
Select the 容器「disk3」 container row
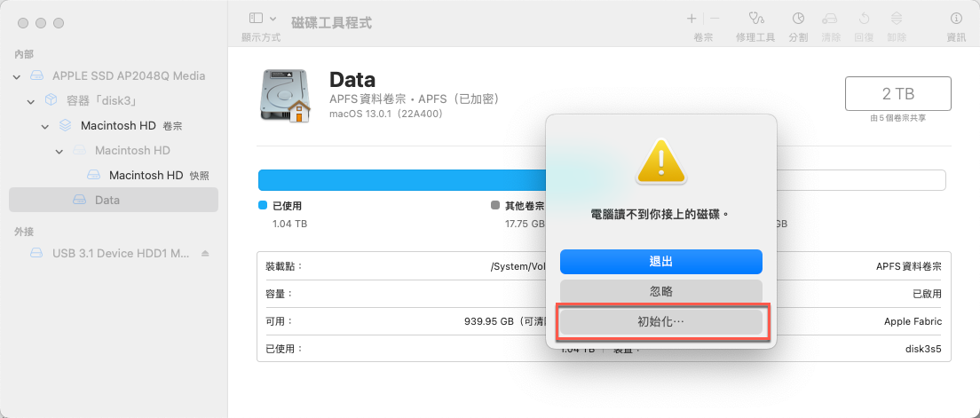tap(113, 100)
